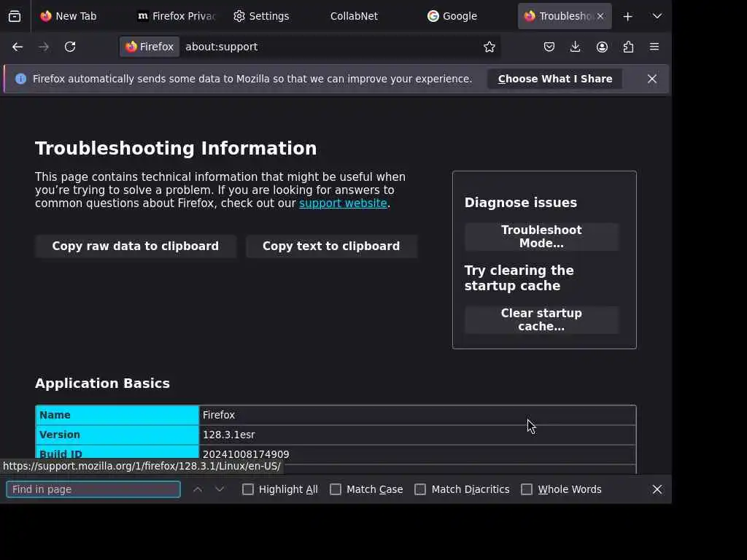Click the Name row header
This screenshot has width=747, height=560.
pyautogui.click(x=117, y=415)
